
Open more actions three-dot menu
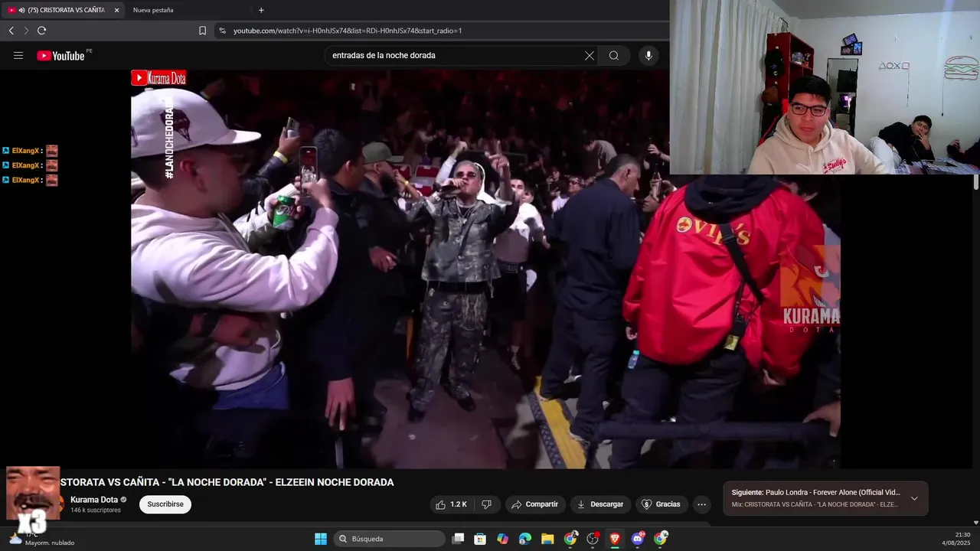(701, 504)
